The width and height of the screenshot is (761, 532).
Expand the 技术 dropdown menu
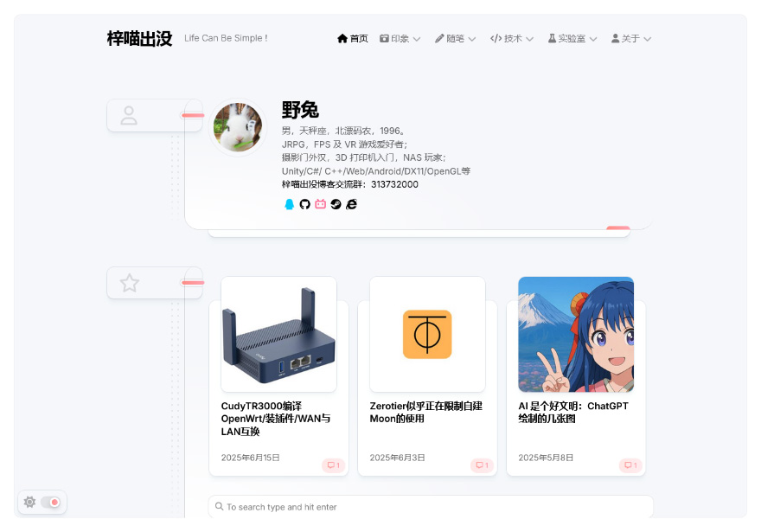coord(512,39)
